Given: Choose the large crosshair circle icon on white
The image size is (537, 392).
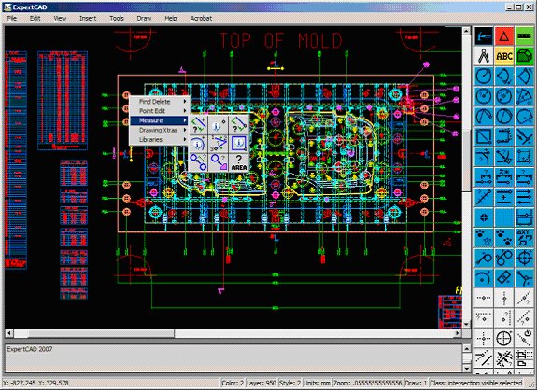Looking at the screenshot, I should point(503,339).
